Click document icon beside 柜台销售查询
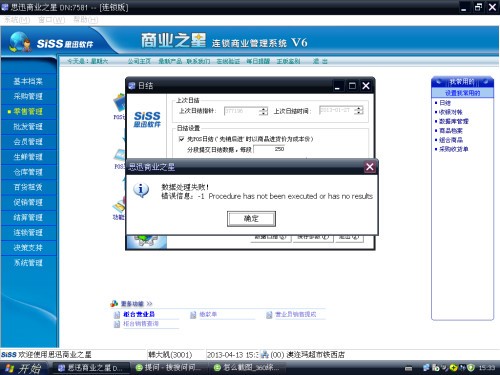The width and height of the screenshot is (500, 375). pyautogui.click(x=117, y=324)
